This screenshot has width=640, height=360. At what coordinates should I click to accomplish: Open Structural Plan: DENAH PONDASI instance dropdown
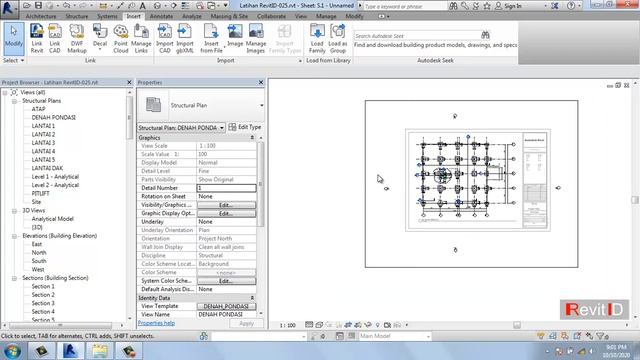coord(222,128)
